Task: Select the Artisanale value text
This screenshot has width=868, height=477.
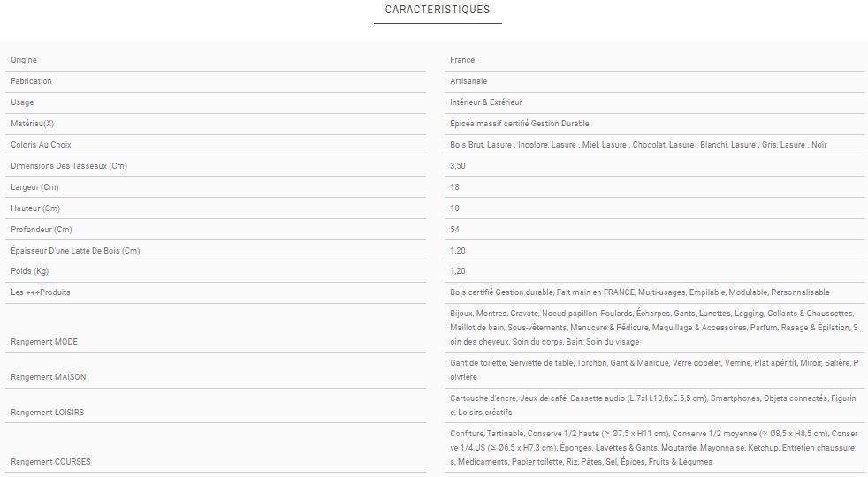Action: tap(468, 81)
